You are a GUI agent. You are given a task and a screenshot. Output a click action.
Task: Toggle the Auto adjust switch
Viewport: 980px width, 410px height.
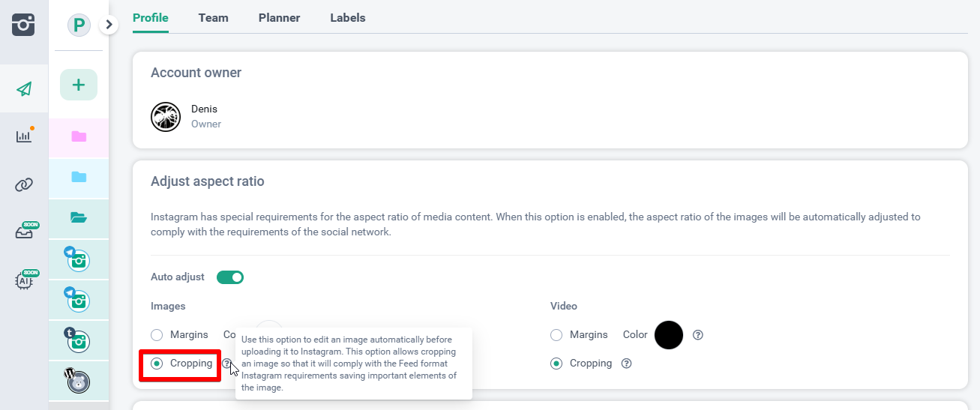click(230, 277)
